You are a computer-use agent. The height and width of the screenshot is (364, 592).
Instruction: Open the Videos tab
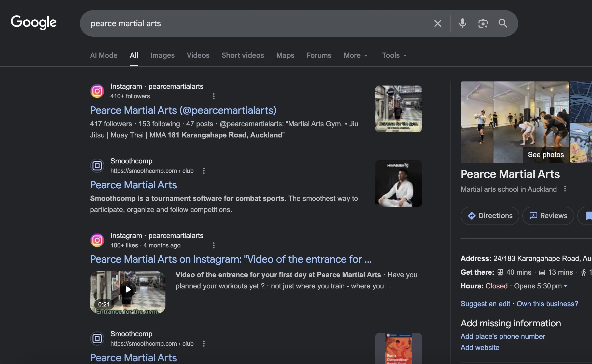pos(198,55)
